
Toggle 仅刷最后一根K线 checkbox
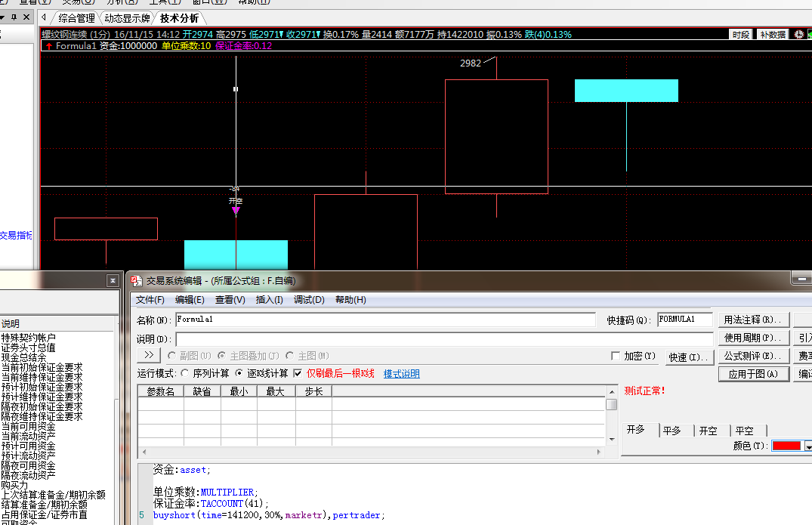tap(297, 373)
